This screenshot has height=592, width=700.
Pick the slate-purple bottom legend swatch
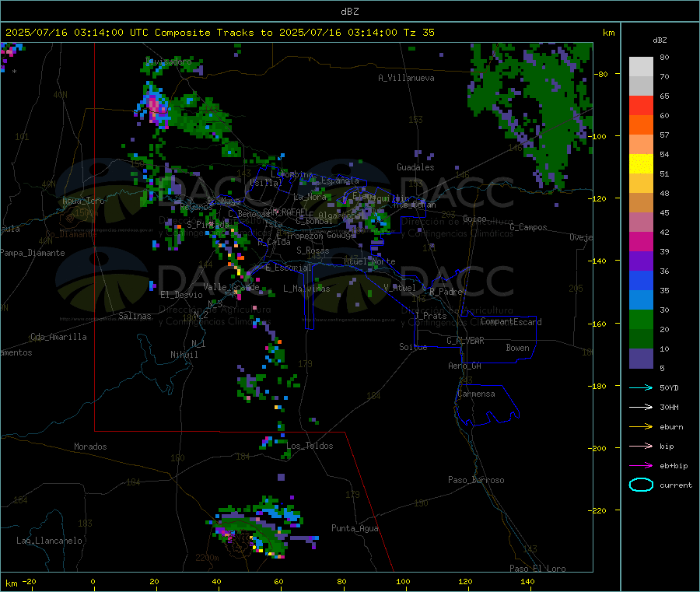641,359
